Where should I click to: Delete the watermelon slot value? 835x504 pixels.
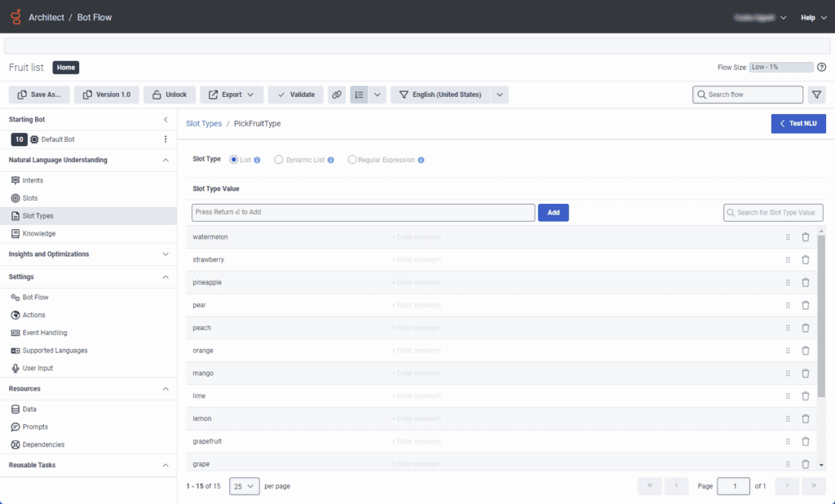806,237
